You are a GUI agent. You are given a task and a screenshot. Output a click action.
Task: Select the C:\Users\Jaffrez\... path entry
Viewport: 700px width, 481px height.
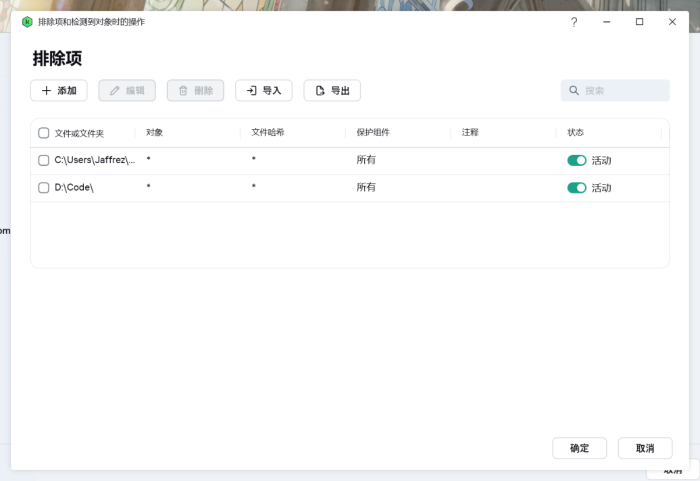95,160
